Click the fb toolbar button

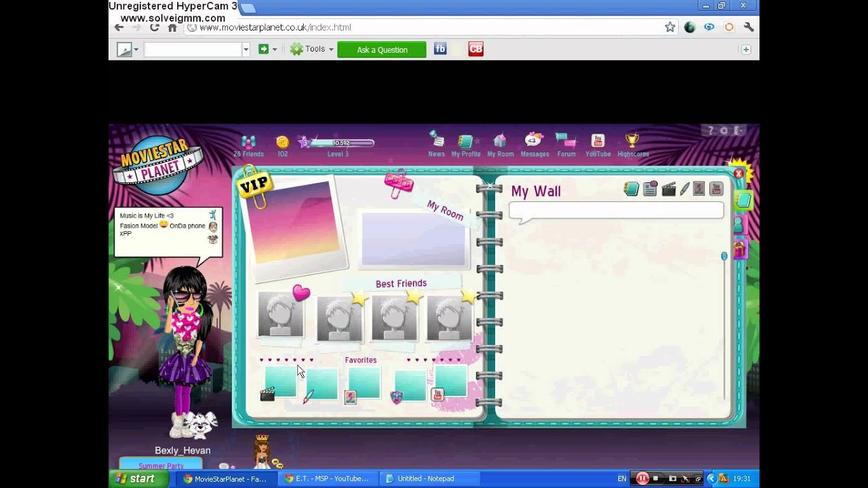(440, 49)
